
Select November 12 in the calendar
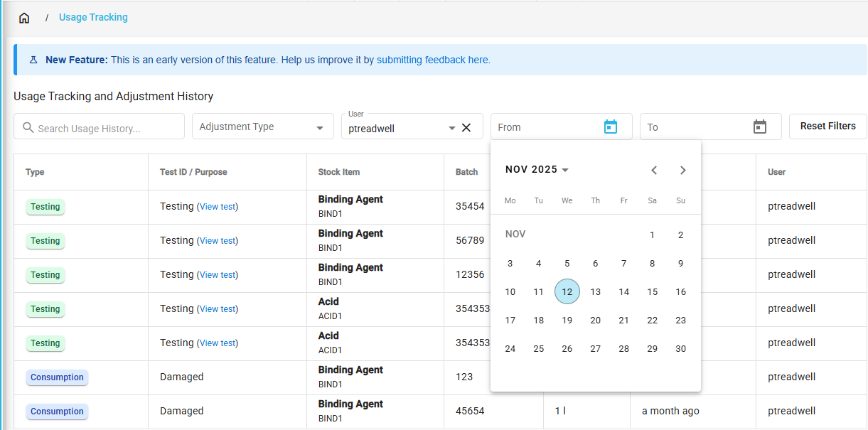tap(567, 291)
